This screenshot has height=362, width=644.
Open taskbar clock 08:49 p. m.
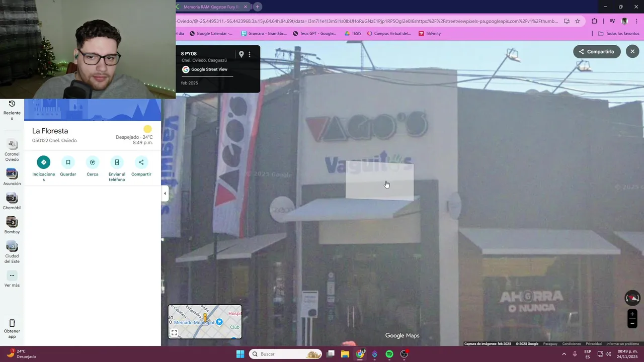coord(627,354)
